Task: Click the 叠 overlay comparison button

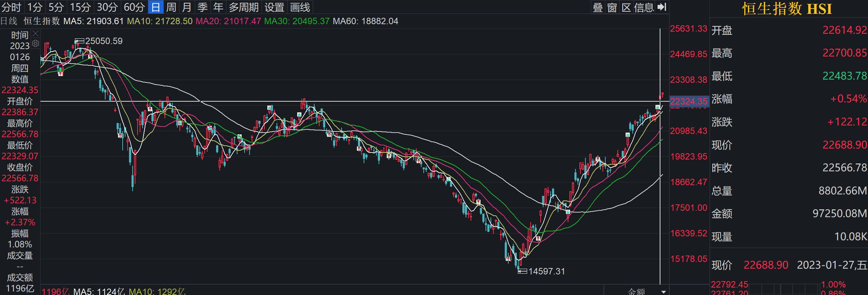Action: point(598,7)
